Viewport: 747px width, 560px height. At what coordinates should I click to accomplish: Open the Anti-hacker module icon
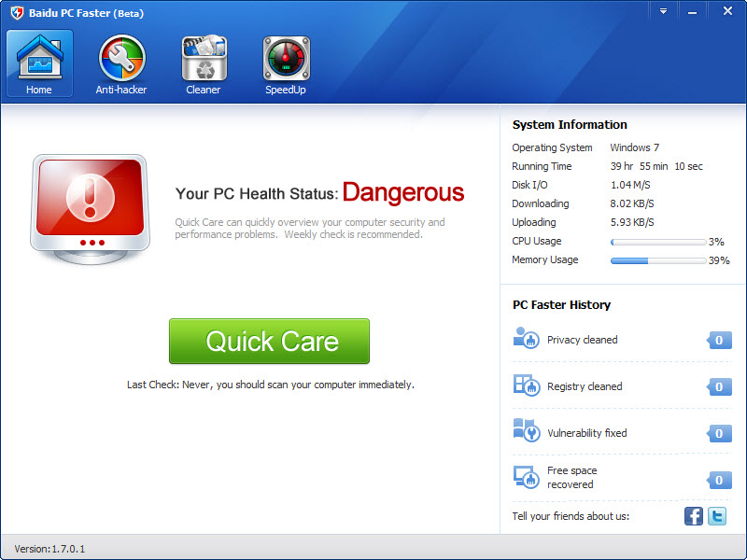point(121,60)
